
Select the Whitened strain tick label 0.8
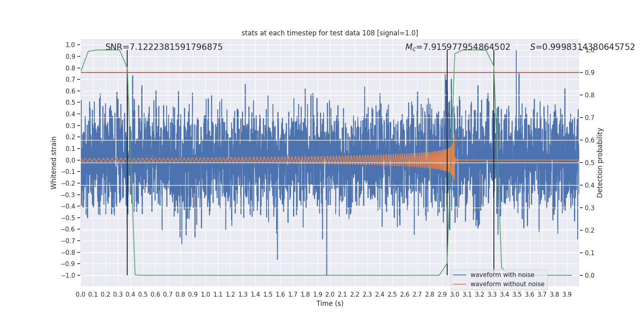(70, 68)
